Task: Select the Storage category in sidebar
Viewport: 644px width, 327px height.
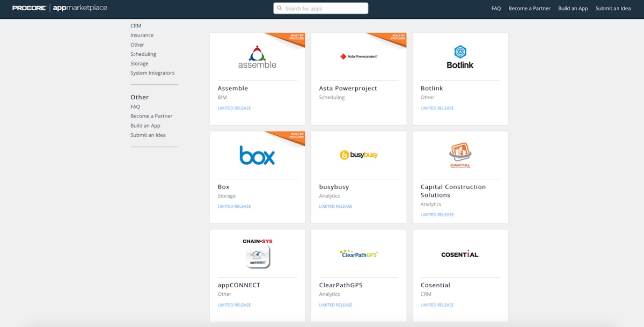Action: click(139, 63)
